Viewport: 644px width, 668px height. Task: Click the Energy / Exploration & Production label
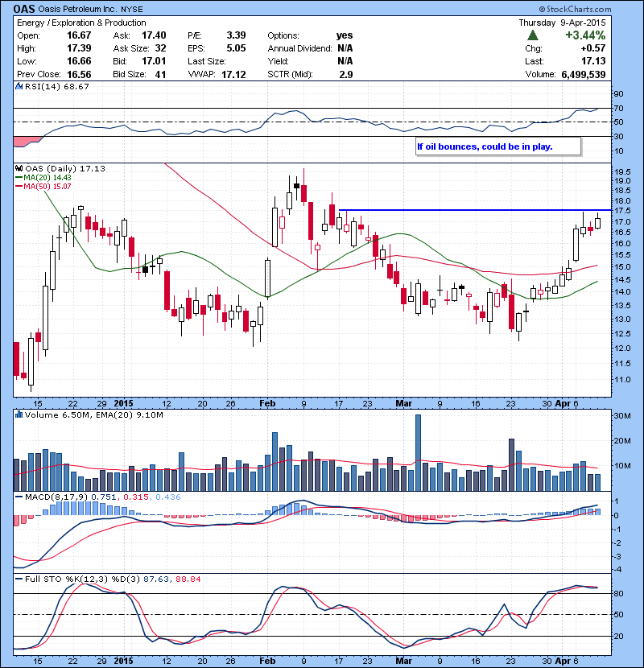[x=81, y=23]
